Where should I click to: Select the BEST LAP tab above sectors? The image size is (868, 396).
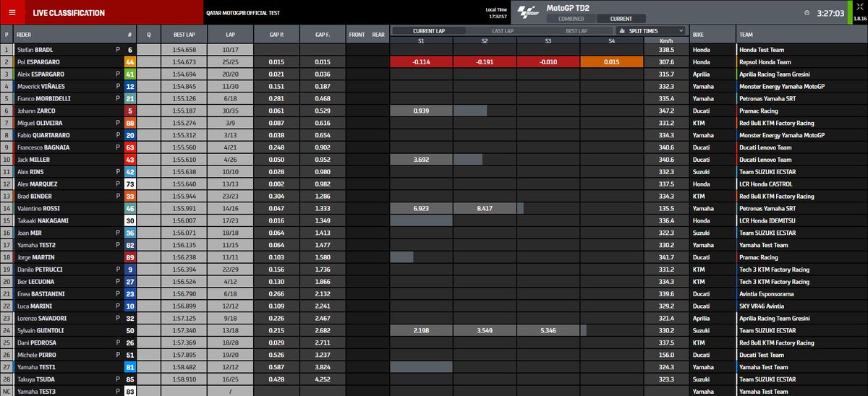[576, 31]
